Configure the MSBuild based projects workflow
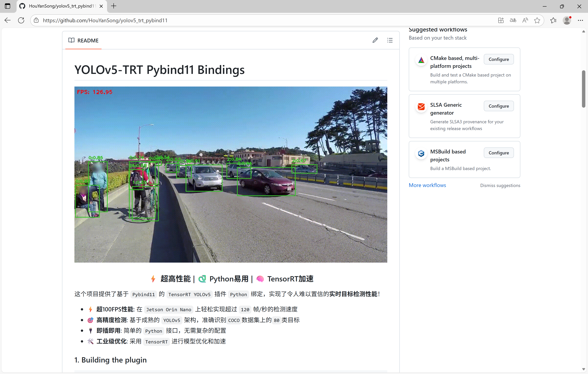588x374 pixels. tap(498, 153)
